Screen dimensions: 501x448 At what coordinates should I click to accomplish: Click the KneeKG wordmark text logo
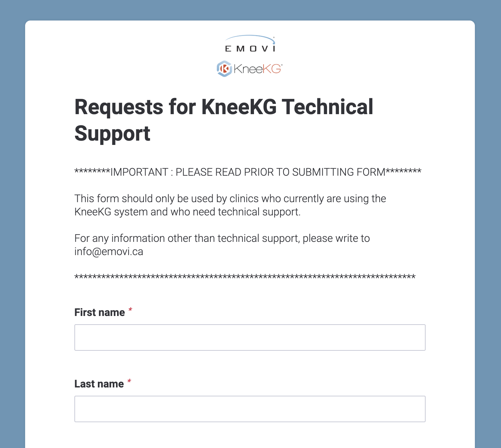[258, 69]
